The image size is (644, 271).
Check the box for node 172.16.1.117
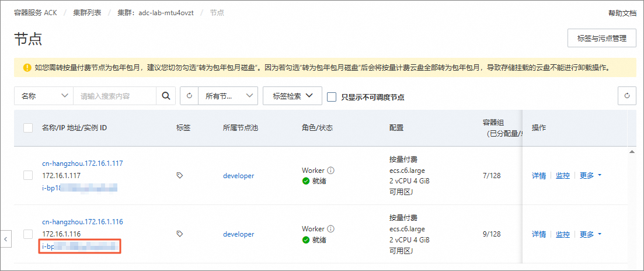28,175
